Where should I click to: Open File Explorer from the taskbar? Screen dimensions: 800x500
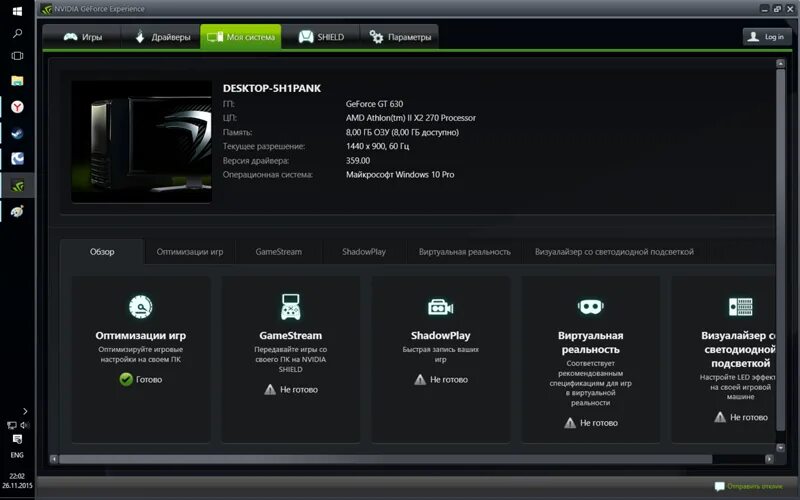click(x=17, y=81)
